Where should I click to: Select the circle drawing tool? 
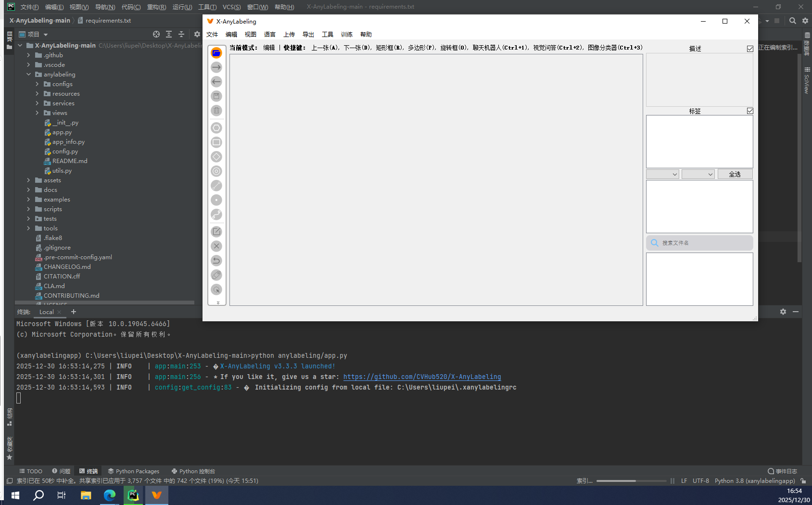(216, 171)
